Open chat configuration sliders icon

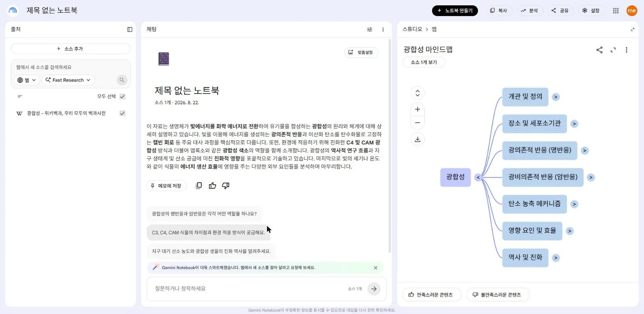[x=370, y=30]
